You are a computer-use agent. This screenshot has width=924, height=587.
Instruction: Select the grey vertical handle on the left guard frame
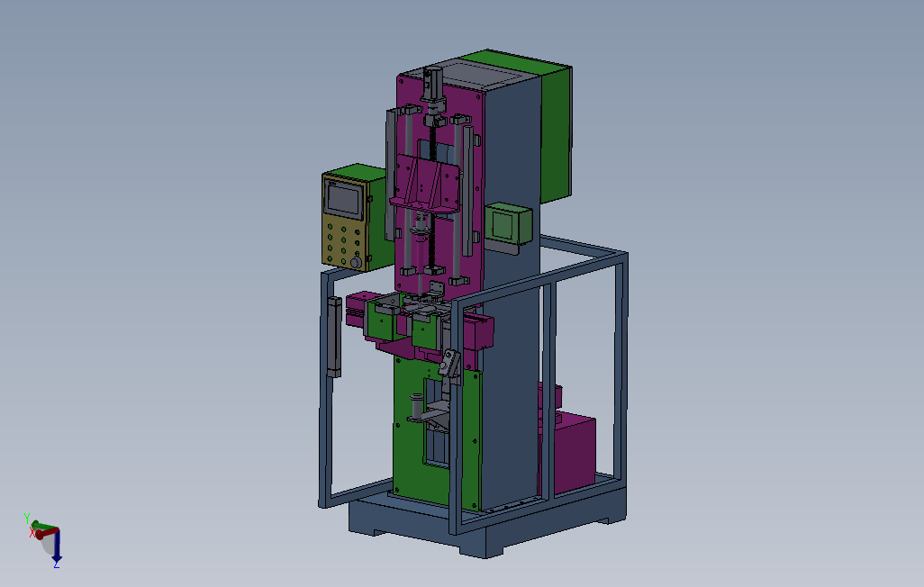coord(334,337)
